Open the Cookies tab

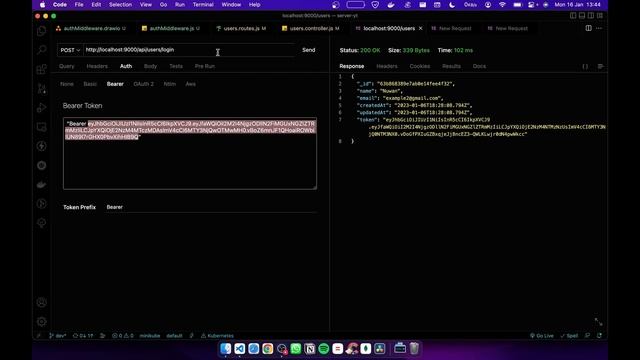point(420,66)
